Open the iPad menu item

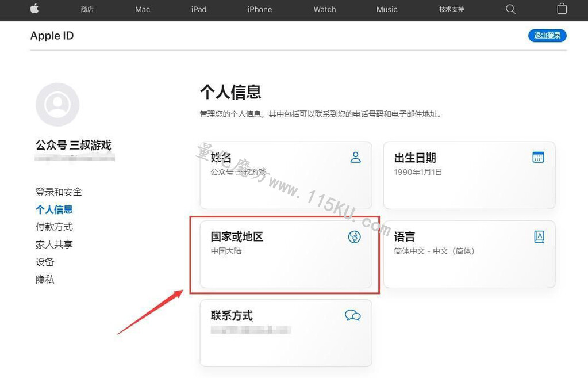coord(199,9)
